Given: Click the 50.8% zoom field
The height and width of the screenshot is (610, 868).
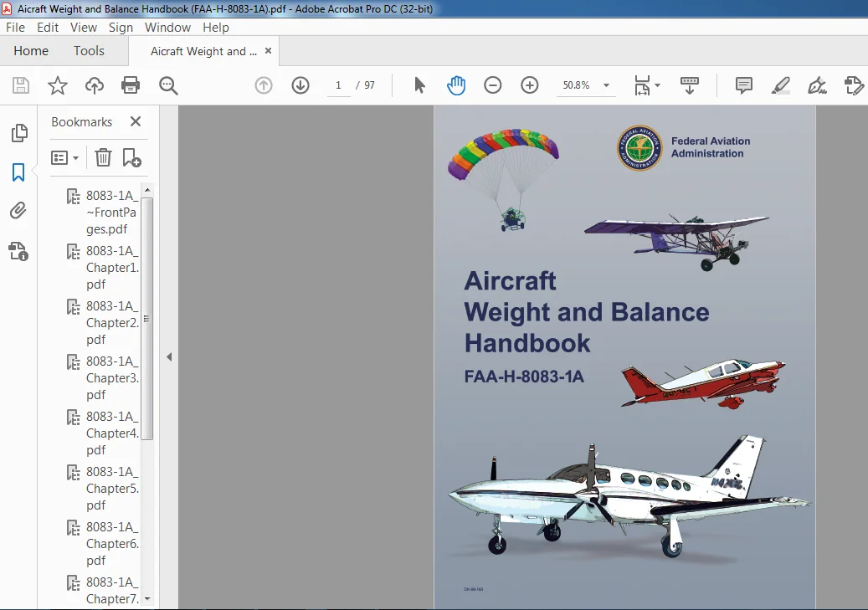Looking at the screenshot, I should (576, 85).
